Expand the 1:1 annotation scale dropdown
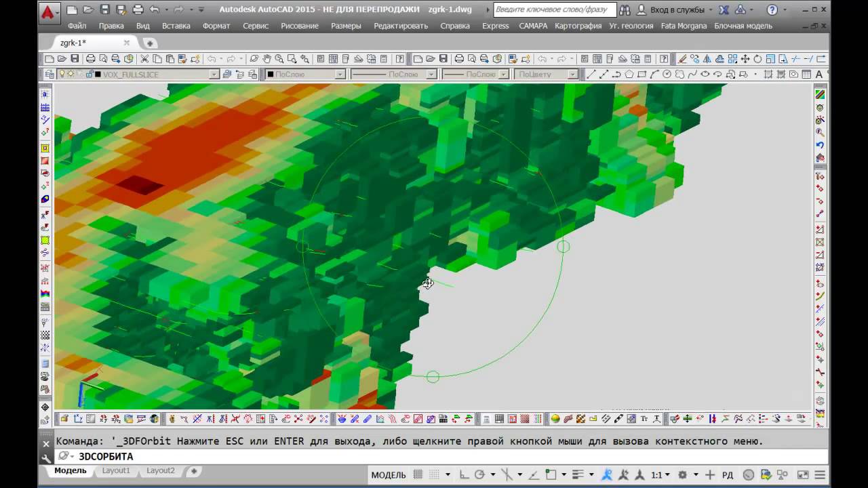868x488 pixels. pyautogui.click(x=667, y=475)
